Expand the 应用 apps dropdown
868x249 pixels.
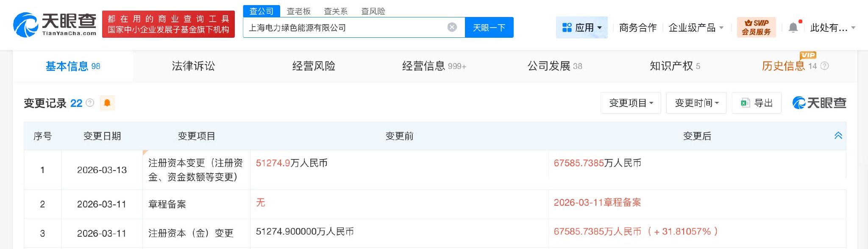[581, 28]
